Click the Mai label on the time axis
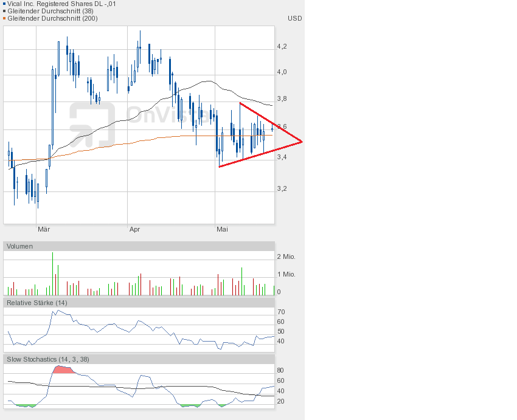 tap(222, 229)
